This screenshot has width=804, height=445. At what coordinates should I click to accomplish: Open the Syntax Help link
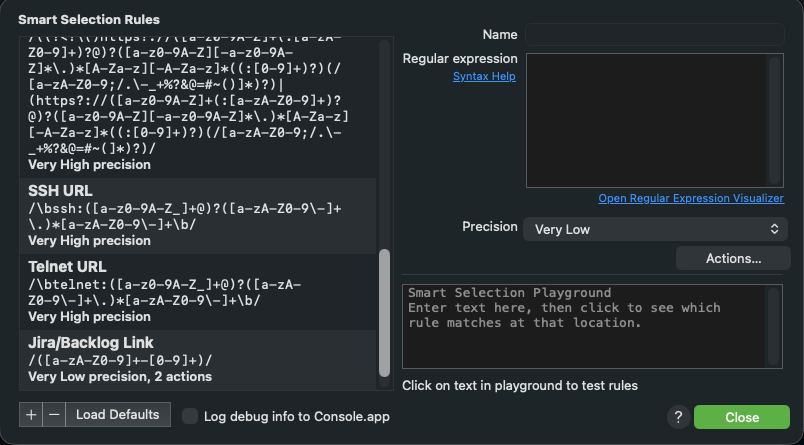[484, 76]
